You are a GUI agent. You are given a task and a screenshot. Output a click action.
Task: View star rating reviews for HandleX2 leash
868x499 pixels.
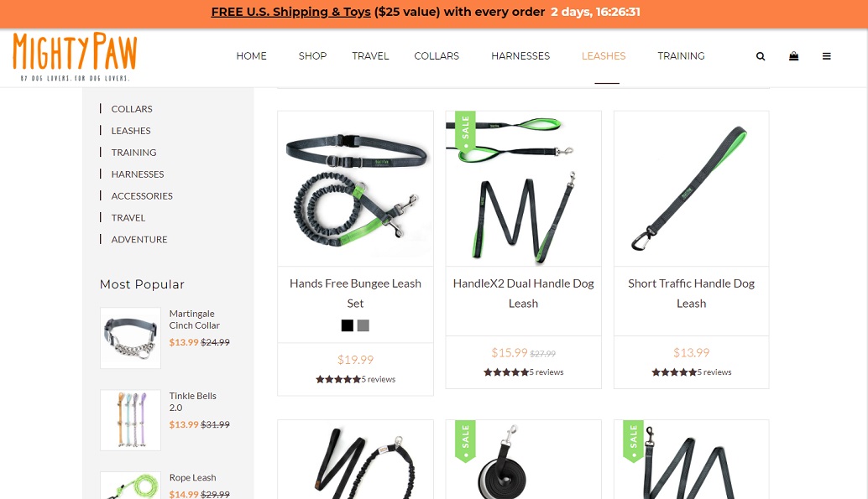click(x=523, y=372)
